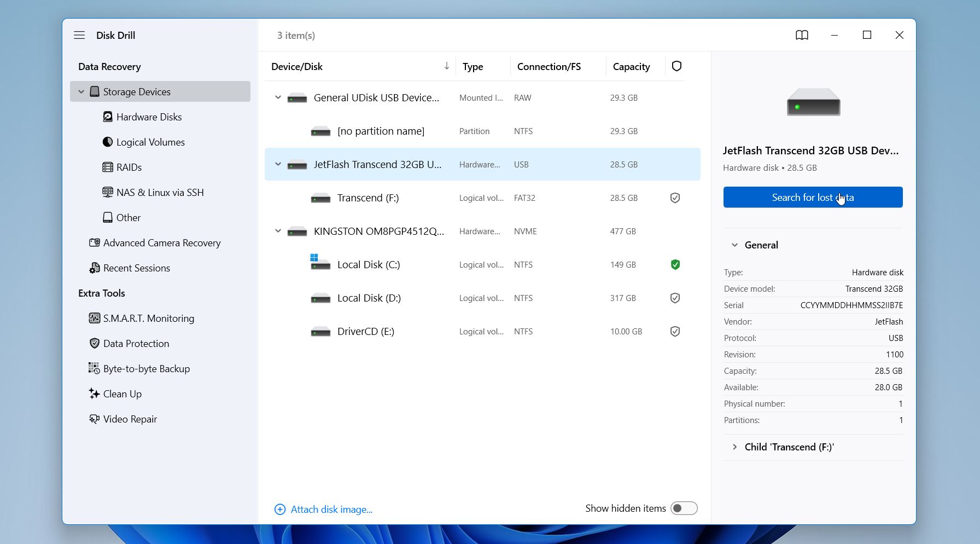Click the Data Protection shield icon

coord(95,343)
